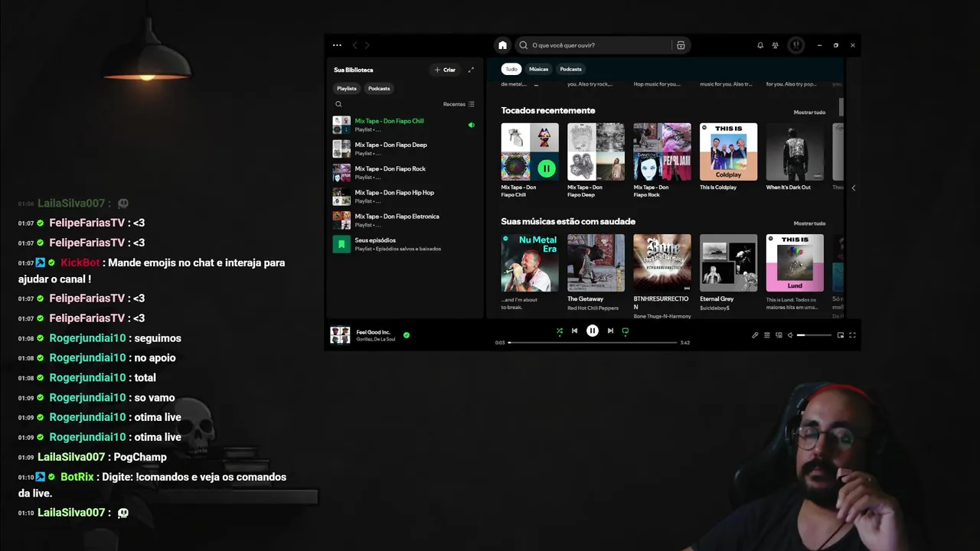Adjust the volume slider
This screenshot has height=551, width=980.
[x=814, y=335]
